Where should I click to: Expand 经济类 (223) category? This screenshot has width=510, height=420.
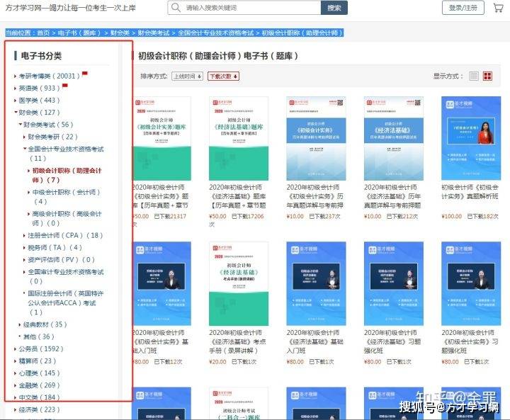(x=39, y=409)
